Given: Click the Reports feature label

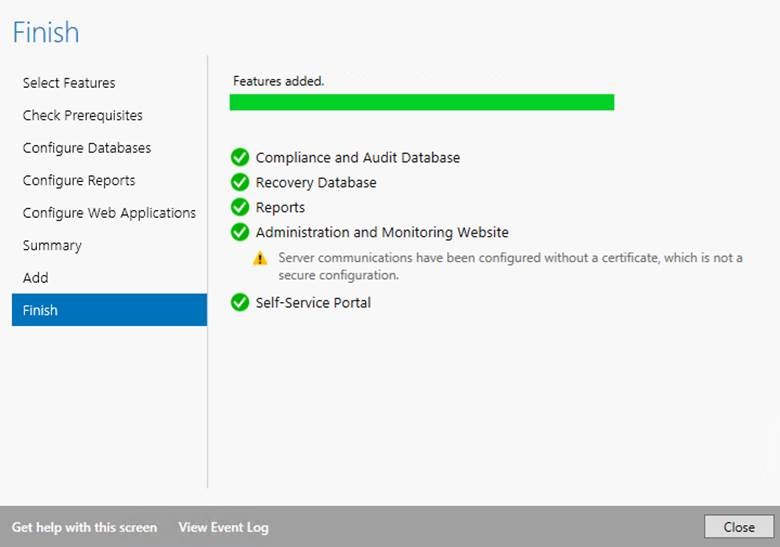Looking at the screenshot, I should (x=280, y=207).
